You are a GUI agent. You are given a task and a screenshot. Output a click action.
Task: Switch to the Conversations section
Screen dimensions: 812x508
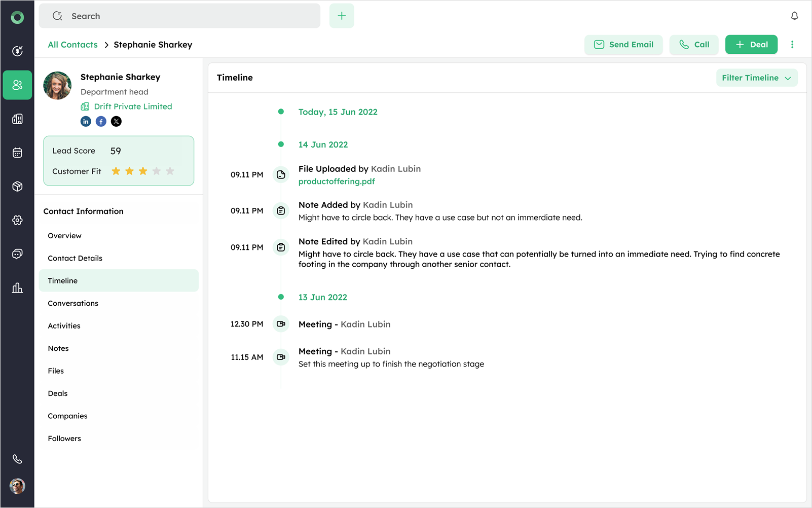point(73,303)
